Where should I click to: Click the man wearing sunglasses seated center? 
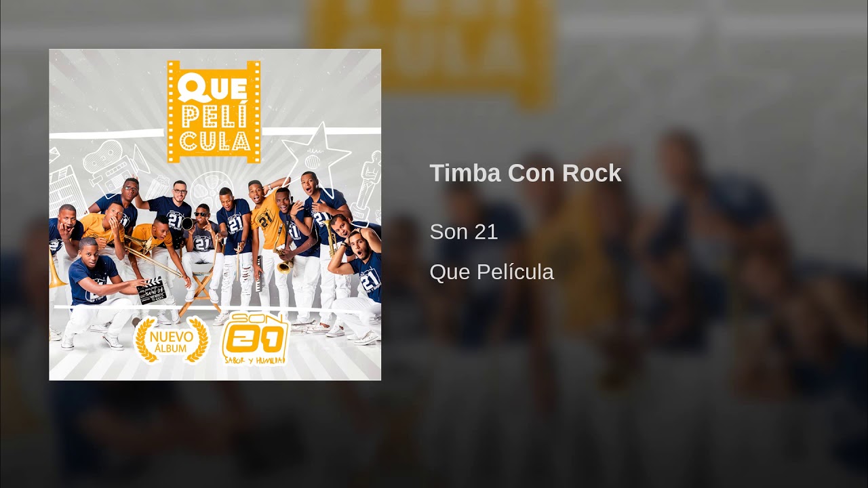(x=202, y=254)
